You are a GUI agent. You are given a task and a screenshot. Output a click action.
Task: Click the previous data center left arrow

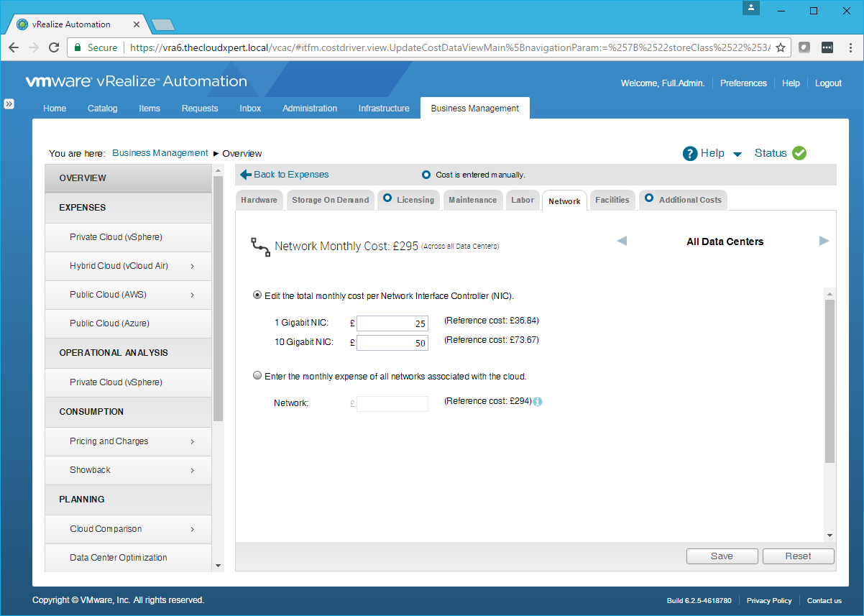pos(622,241)
